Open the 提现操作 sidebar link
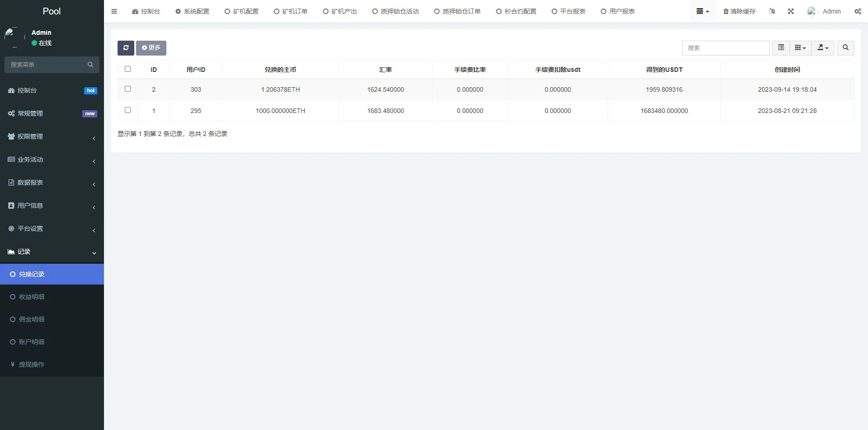Viewport: 868px width, 430px height. (x=31, y=364)
